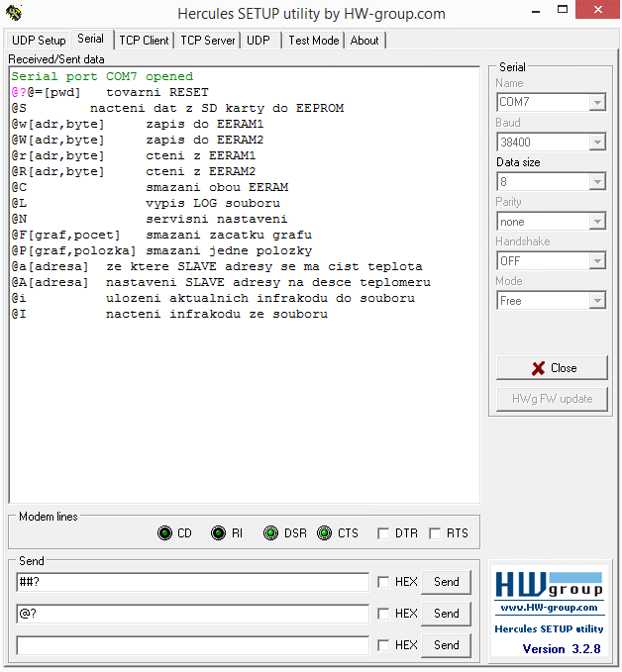Click the 'servisni nastaveni' line
622x672 pixels.
coord(150,220)
